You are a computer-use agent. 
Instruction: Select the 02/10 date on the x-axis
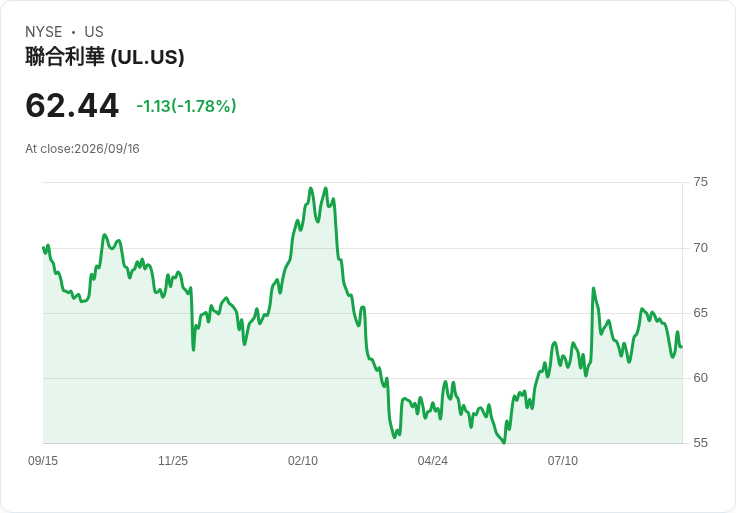[x=303, y=461]
